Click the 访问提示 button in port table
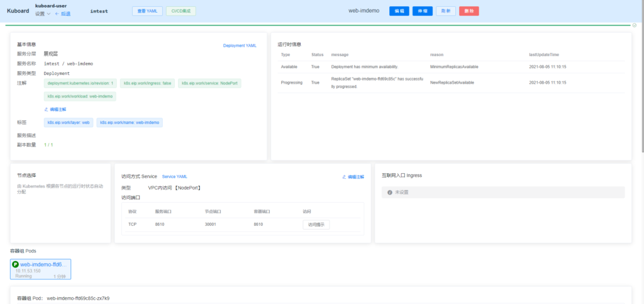 (316, 225)
